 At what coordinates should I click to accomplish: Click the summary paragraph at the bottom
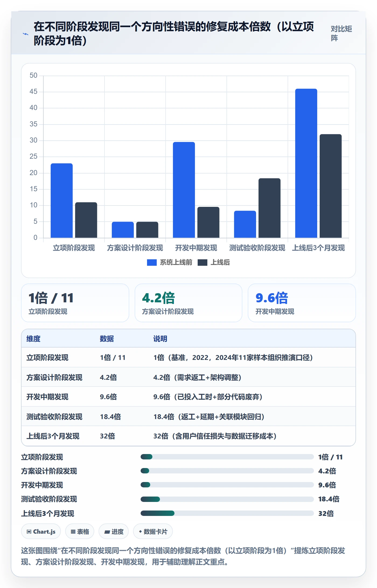click(x=183, y=556)
